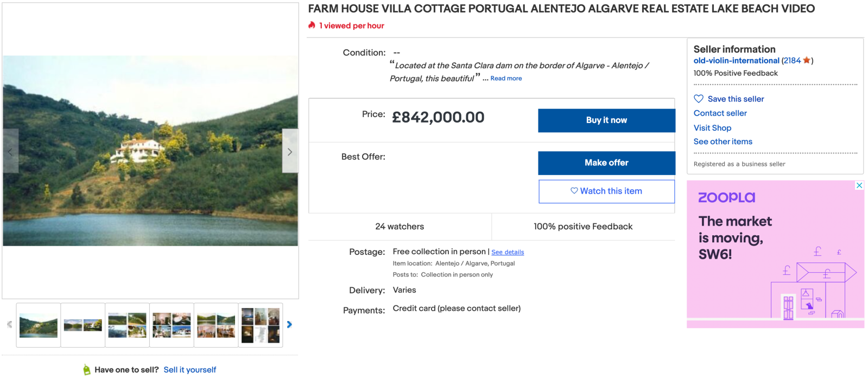Click the Buy it now button

[606, 120]
